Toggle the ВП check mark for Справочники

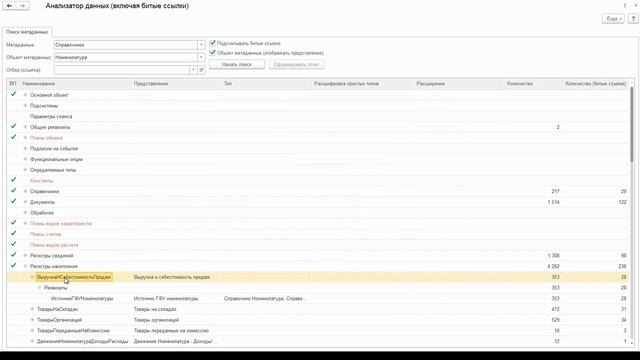point(13,191)
